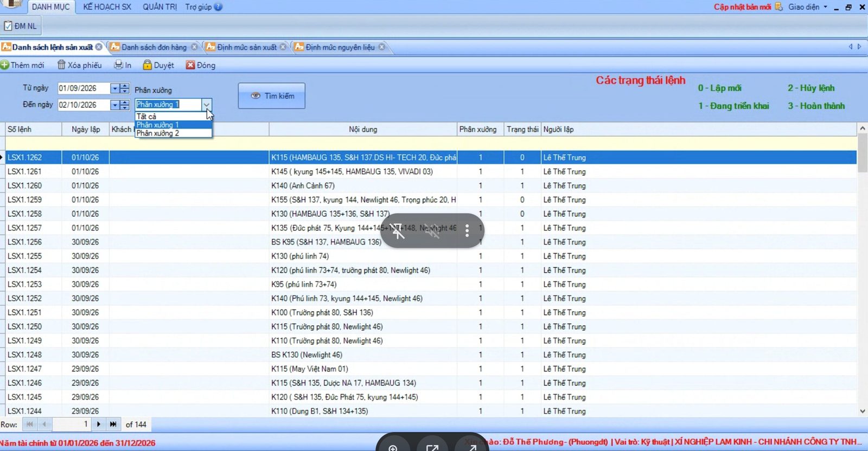Close the Định mức sản xuất tab

click(283, 47)
